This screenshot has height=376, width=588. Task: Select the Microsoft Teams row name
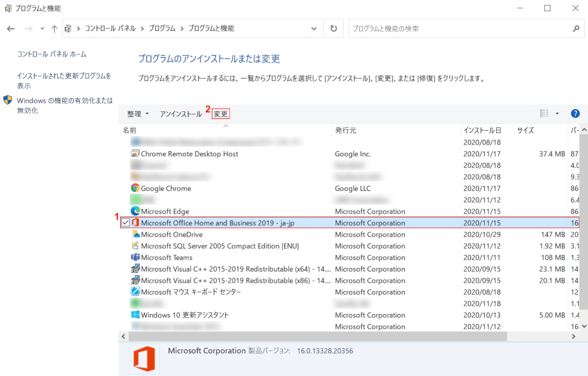[x=167, y=258]
